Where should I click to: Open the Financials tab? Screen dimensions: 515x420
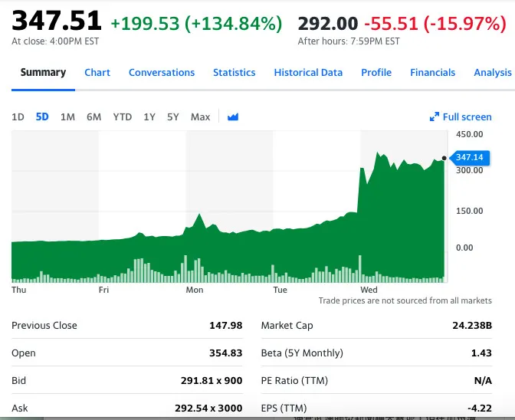pyautogui.click(x=432, y=73)
